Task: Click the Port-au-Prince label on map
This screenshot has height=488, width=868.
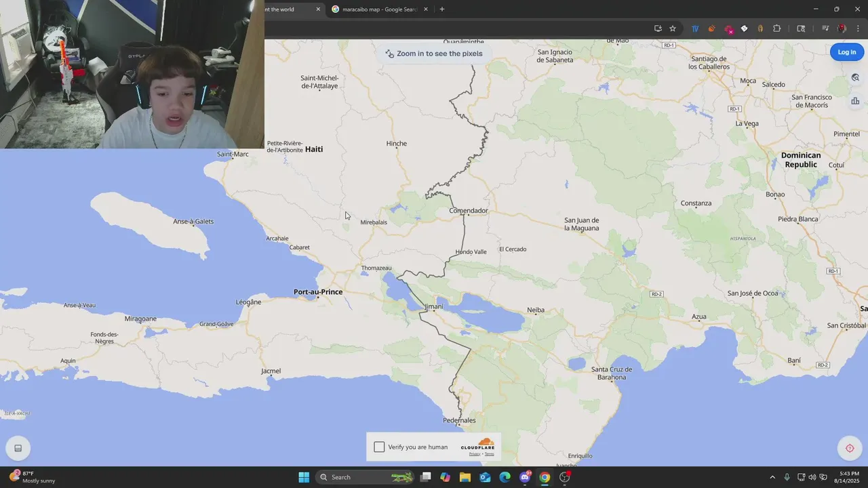Action: (318, 292)
